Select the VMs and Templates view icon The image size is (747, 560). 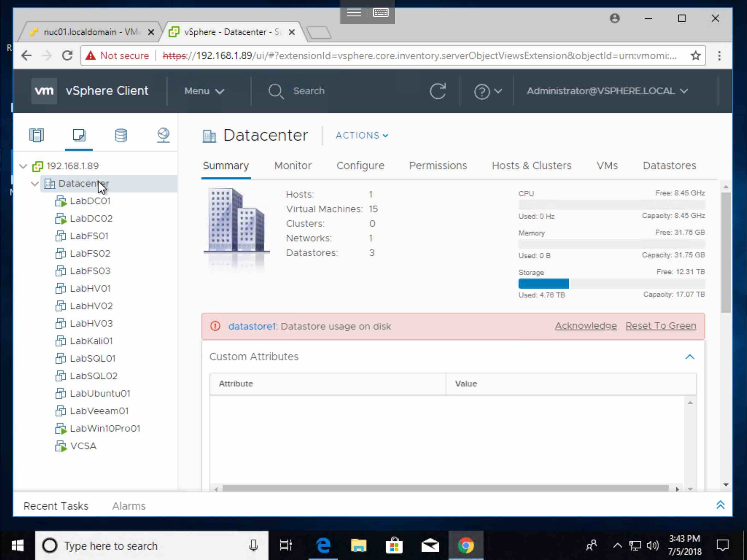(79, 135)
